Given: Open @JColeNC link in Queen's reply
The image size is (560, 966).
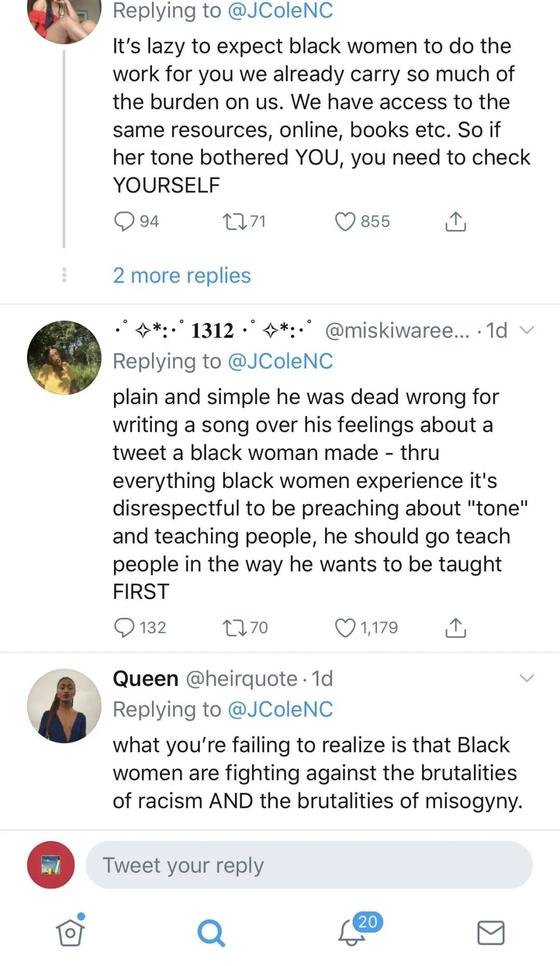Looking at the screenshot, I should point(280,709).
